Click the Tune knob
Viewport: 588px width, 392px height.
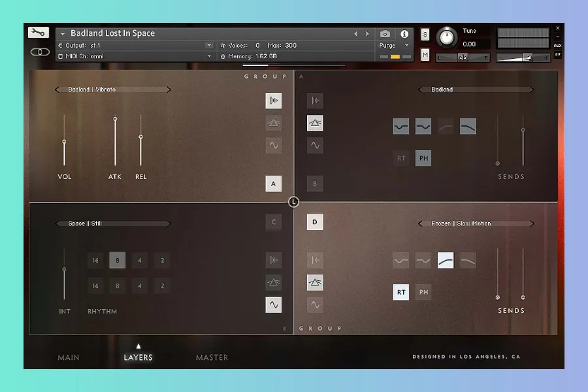(447, 37)
